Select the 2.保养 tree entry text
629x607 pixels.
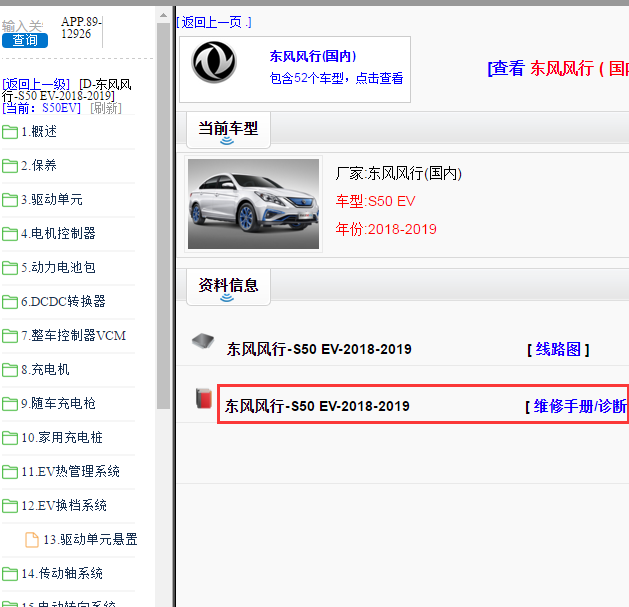(x=39, y=165)
